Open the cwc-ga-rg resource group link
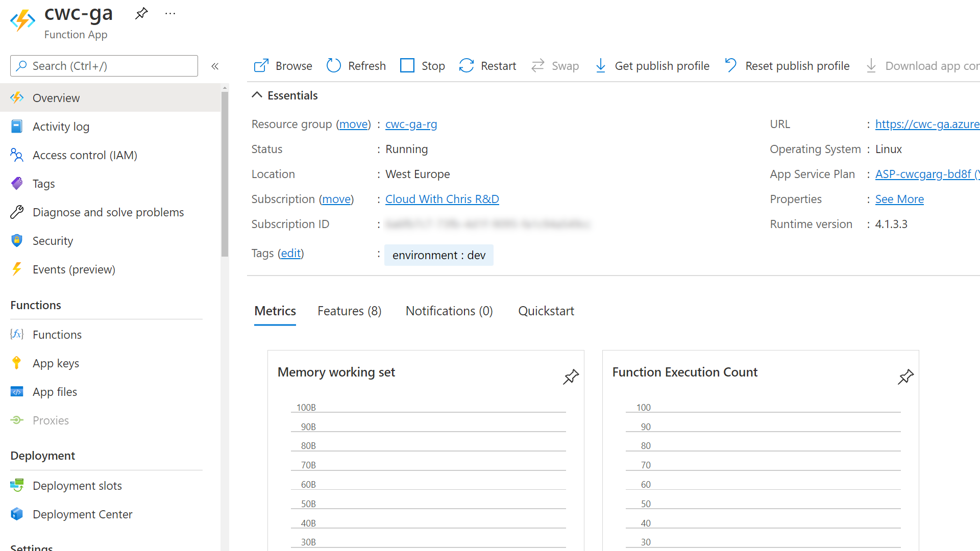Image resolution: width=980 pixels, height=551 pixels. coord(411,124)
